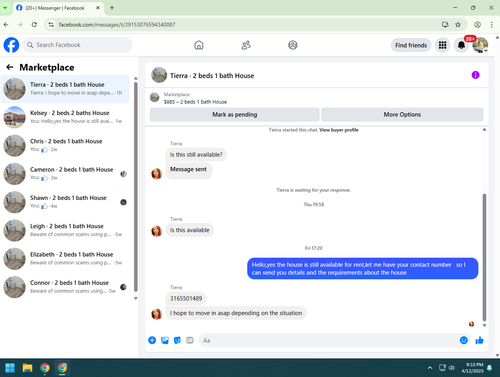Click the conversation list scrollbar
This screenshot has height=377, width=500.
click(x=136, y=187)
